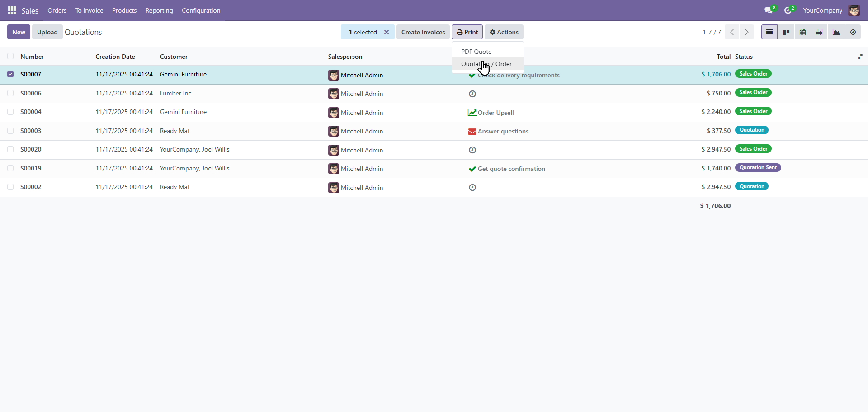Screen dimensions: 868x412
Task: Switch to kanban view
Action: [786, 32]
